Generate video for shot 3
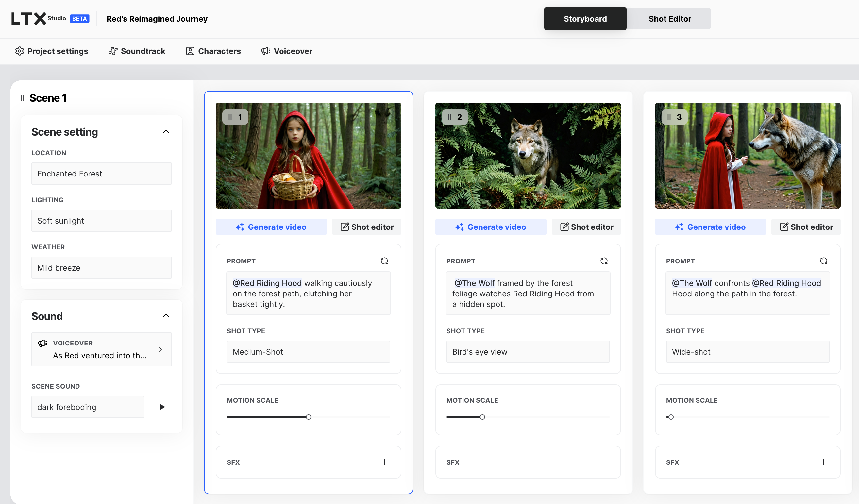The height and width of the screenshot is (504, 859). point(710,227)
